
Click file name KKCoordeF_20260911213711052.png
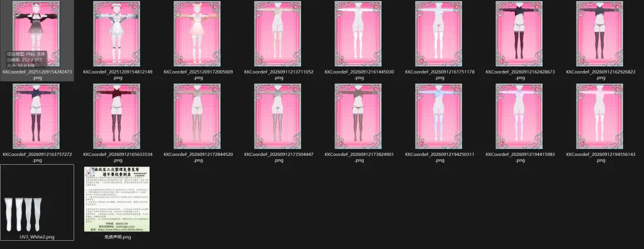[279, 74]
